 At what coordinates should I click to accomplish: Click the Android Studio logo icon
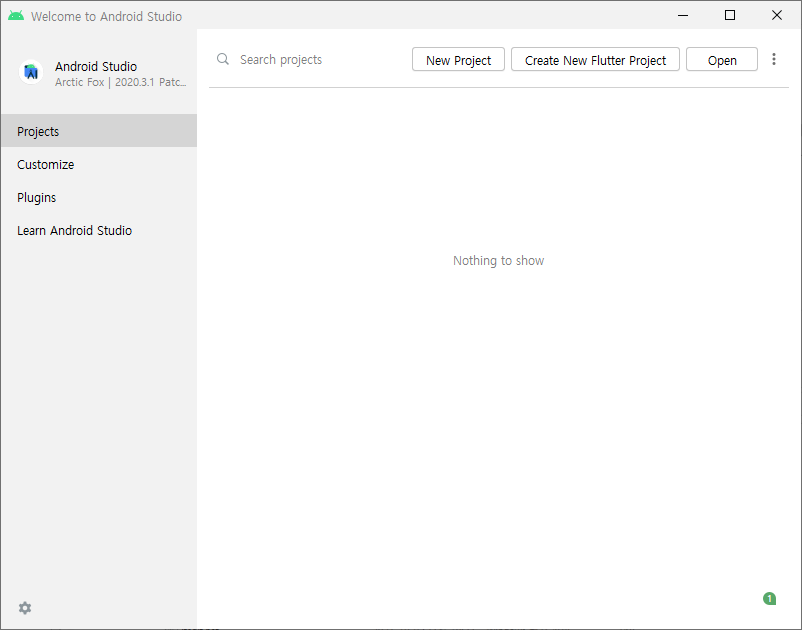coord(31,72)
